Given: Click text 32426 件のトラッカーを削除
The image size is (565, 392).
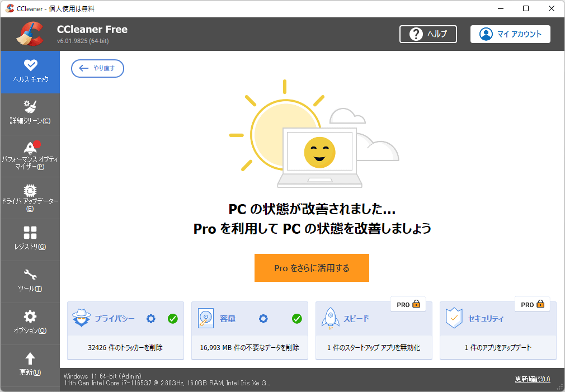Looking at the screenshot, I should click(125, 348).
